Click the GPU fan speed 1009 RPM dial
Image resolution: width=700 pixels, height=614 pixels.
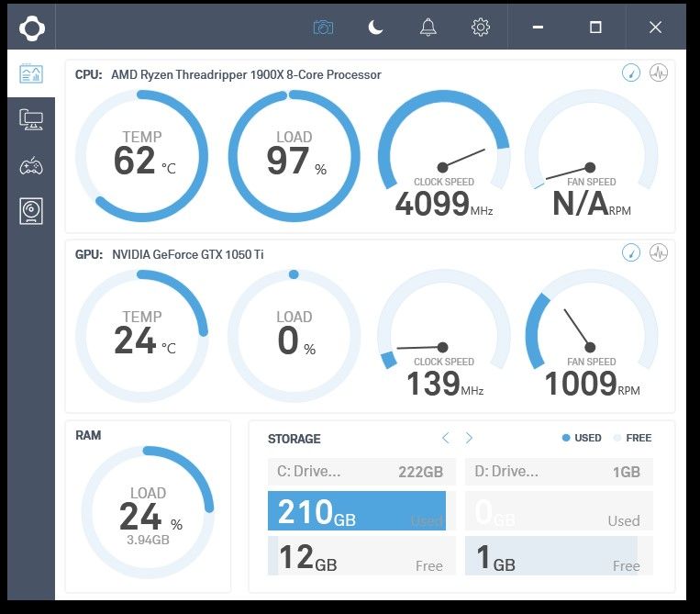[x=591, y=334]
